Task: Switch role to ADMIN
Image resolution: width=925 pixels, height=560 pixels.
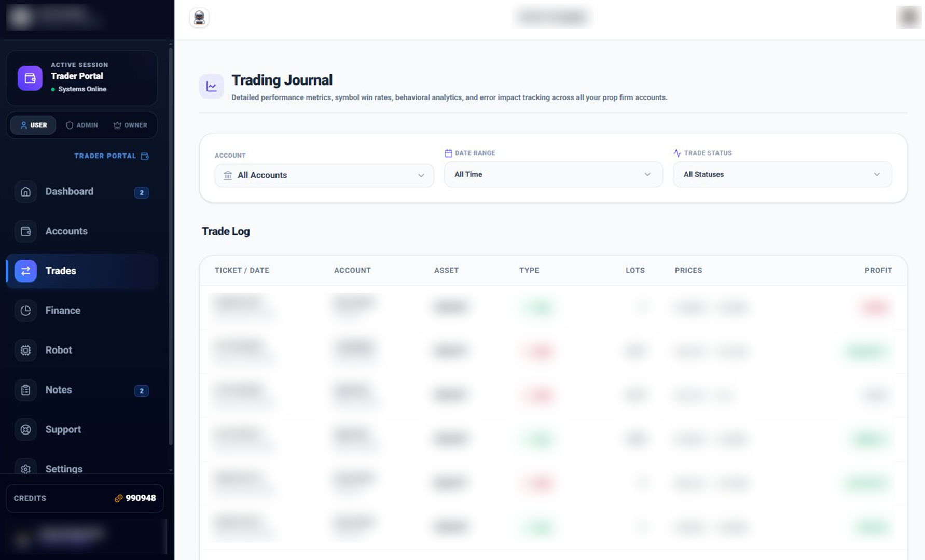Action: point(82,125)
